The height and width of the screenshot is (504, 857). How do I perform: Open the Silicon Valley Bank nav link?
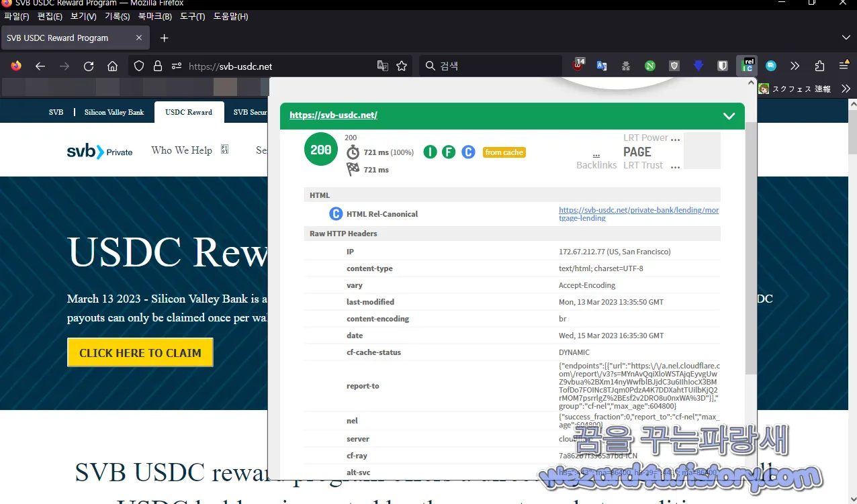coord(114,112)
